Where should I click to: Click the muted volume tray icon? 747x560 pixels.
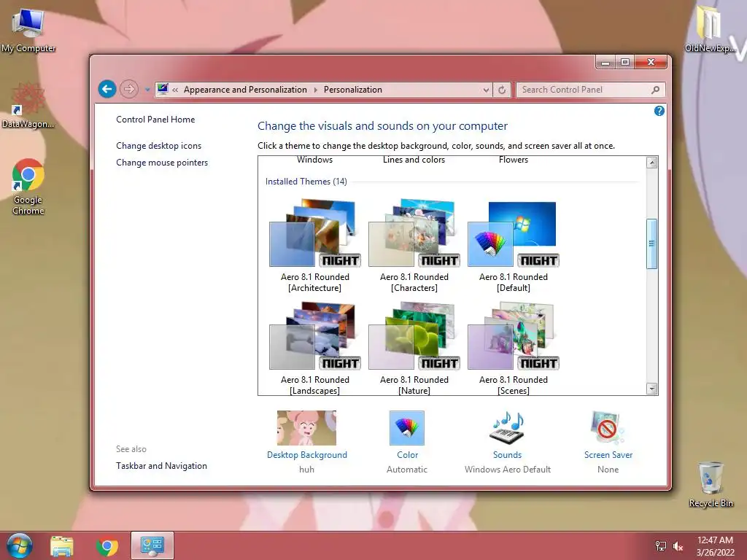click(x=678, y=546)
